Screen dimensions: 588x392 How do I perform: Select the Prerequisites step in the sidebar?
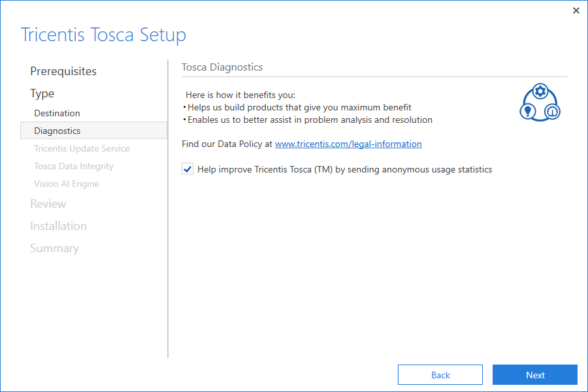click(x=63, y=71)
